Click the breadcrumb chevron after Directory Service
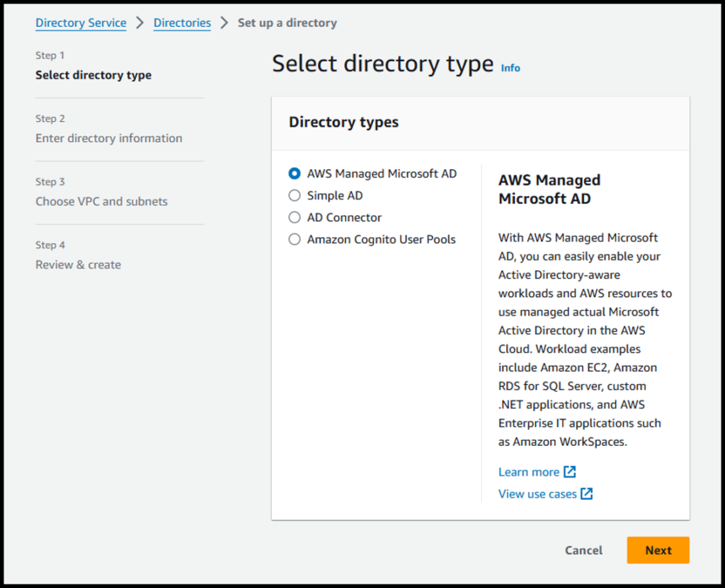 tap(141, 23)
